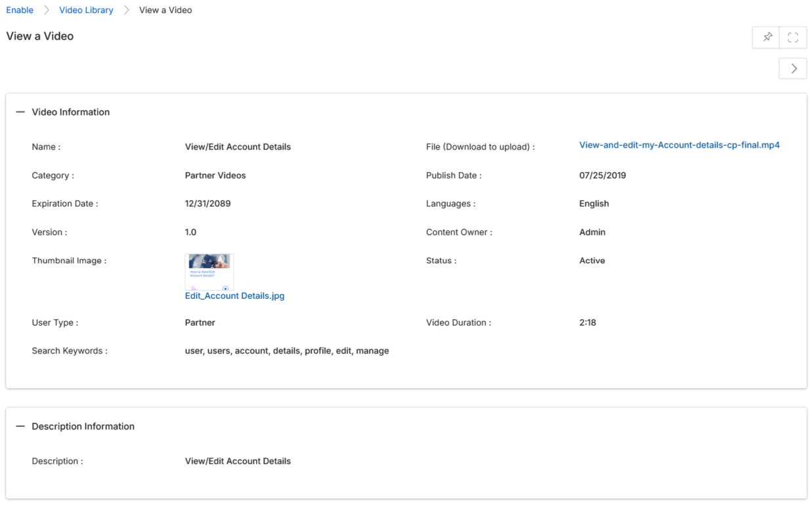Collapse the Description Information section
Screen dimensions: 812x505
[20, 426]
